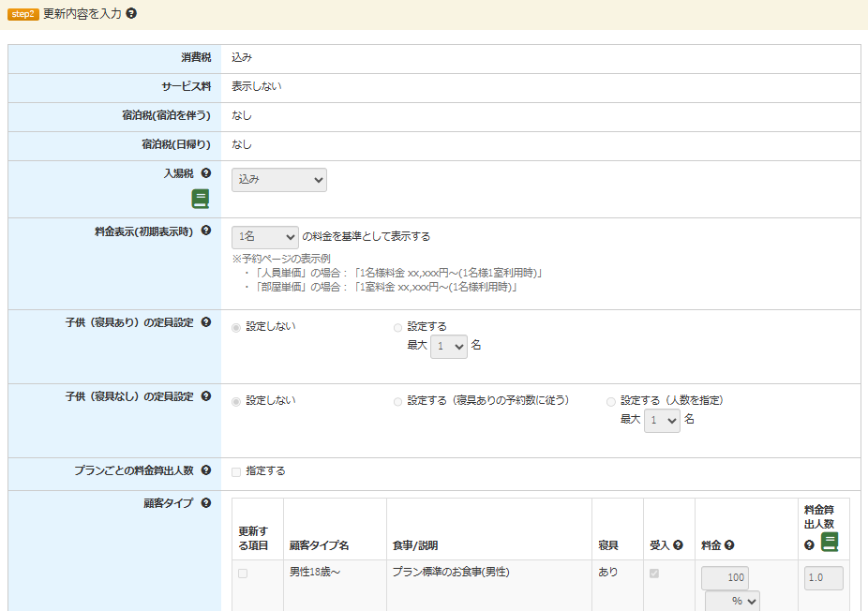
Task: Click help icon beside 料金表示(初期表示時)
Action: click(206, 231)
